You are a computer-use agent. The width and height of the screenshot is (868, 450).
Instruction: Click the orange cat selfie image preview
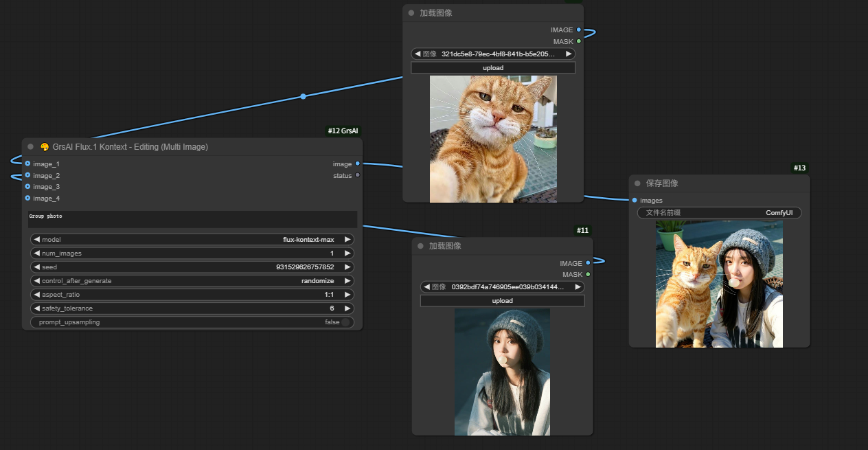click(x=493, y=139)
